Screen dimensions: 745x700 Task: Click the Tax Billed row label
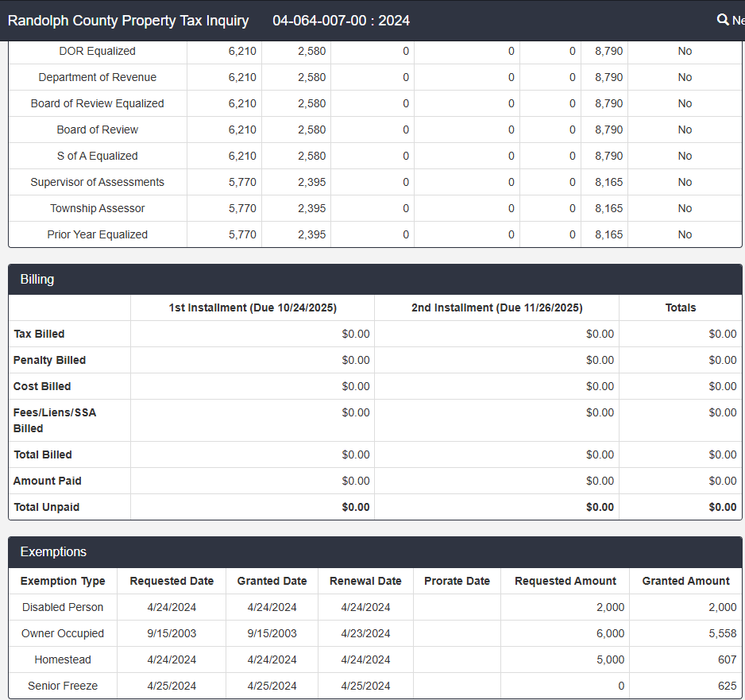coord(39,334)
